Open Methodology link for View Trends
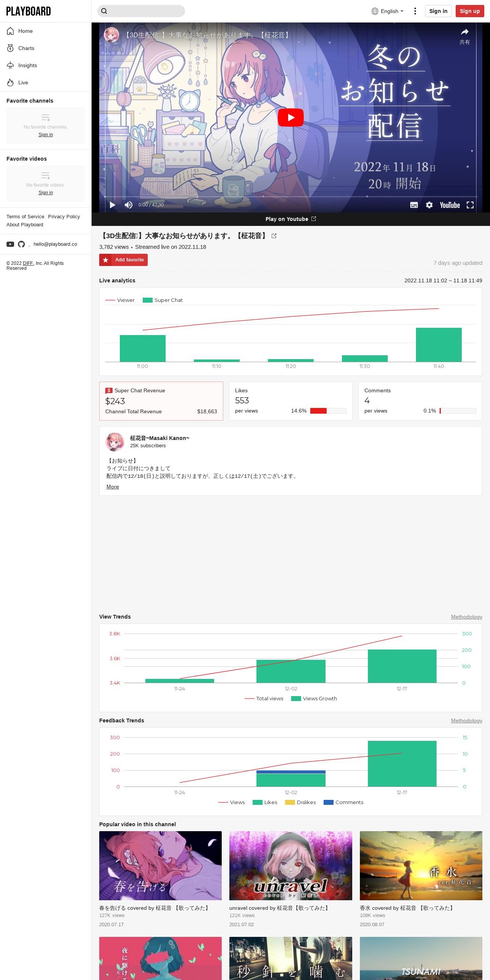The width and height of the screenshot is (490, 980). tap(467, 617)
